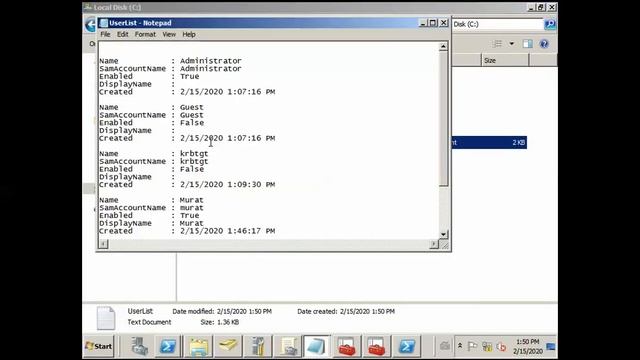Open Notepad's View menu
640x360 pixels.
(169, 34)
